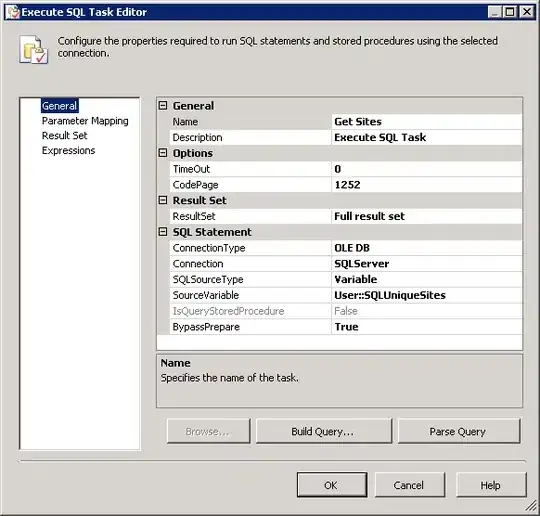Select the General page in sidebar
This screenshot has height=516, width=540.
coord(59,106)
